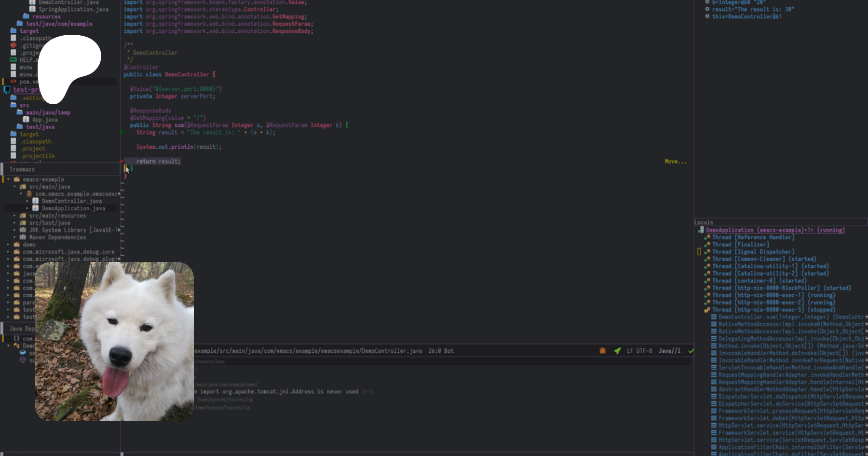Screen dimensions: 868x456
Task: Toggle breakpoint marker on String result line
Action: pos(122,132)
